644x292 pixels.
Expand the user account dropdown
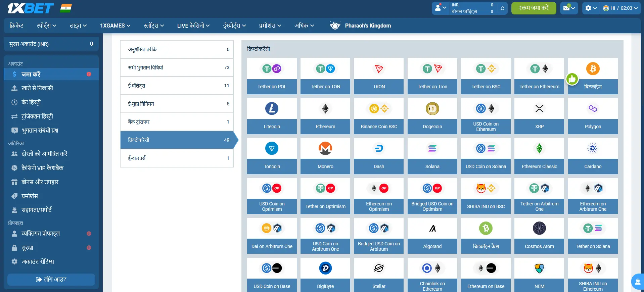click(x=441, y=8)
